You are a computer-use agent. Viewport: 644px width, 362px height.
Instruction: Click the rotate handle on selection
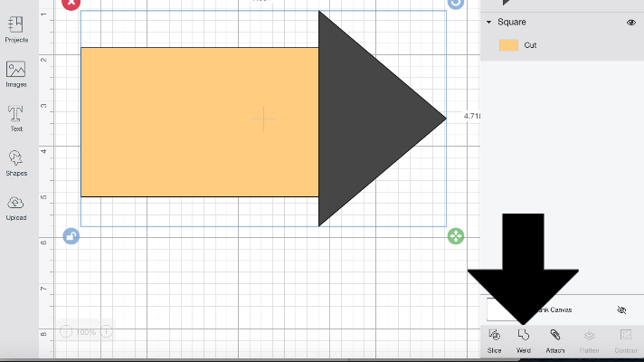point(456,4)
